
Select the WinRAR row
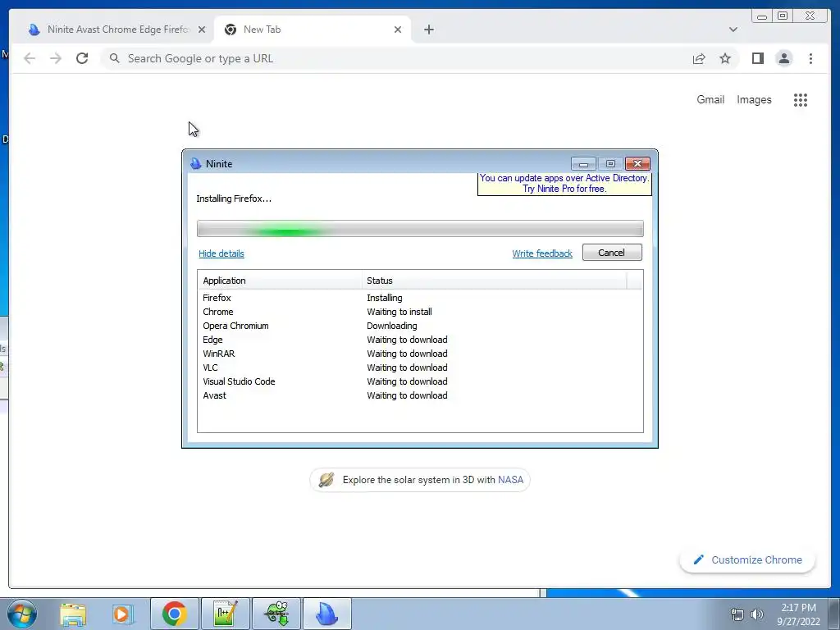click(x=420, y=354)
